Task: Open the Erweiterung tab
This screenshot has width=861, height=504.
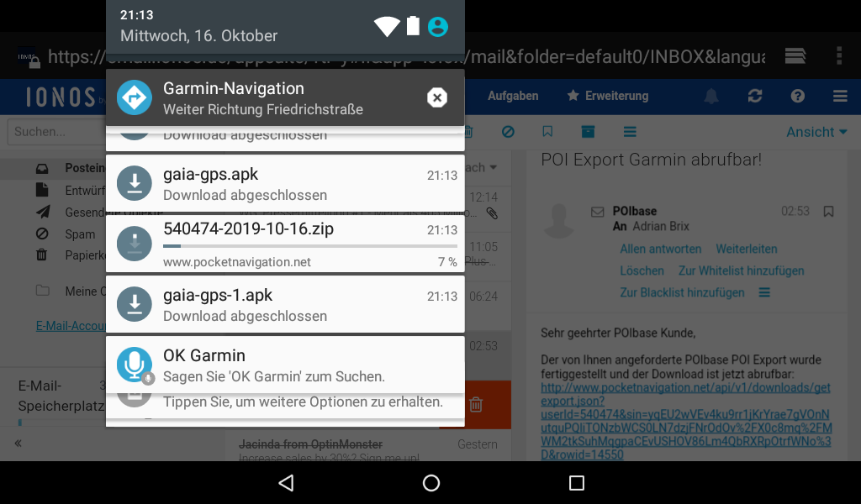Action: coord(608,96)
